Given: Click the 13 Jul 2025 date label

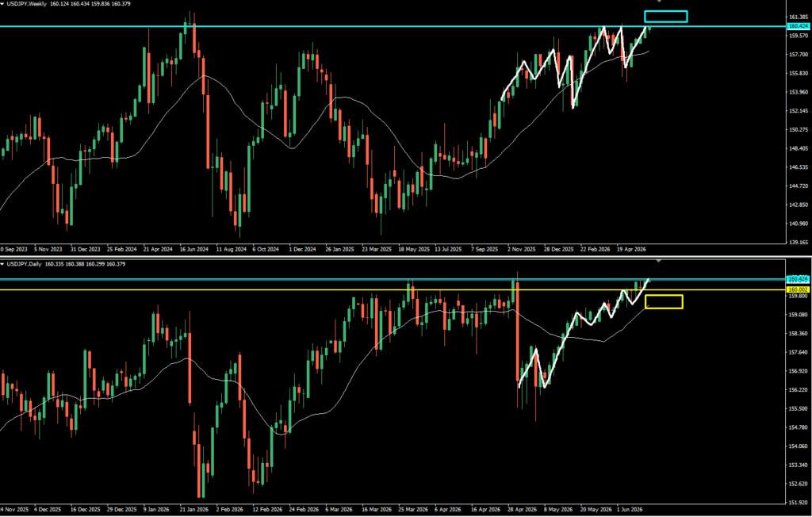Looking at the screenshot, I should click(449, 249).
